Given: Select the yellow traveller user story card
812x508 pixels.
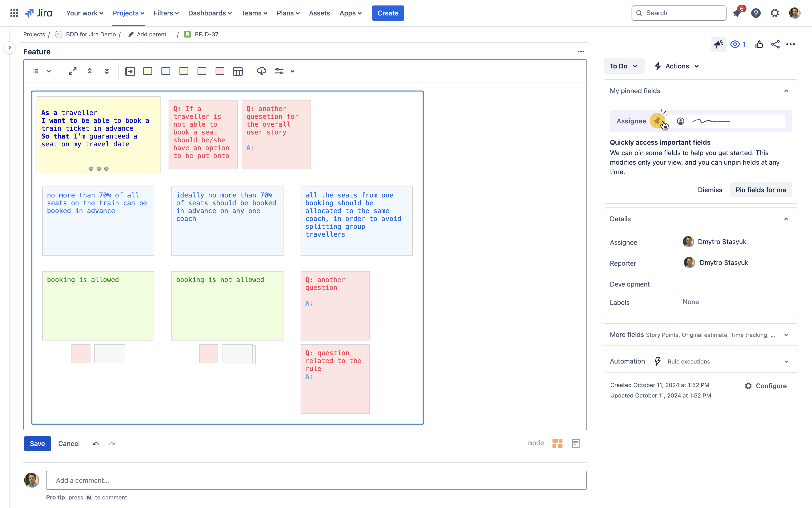Looking at the screenshot, I should coord(99,135).
